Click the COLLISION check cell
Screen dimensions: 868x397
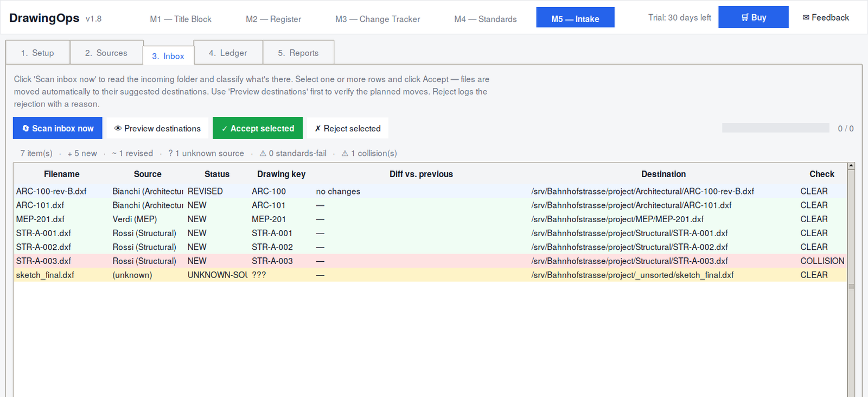click(x=822, y=261)
